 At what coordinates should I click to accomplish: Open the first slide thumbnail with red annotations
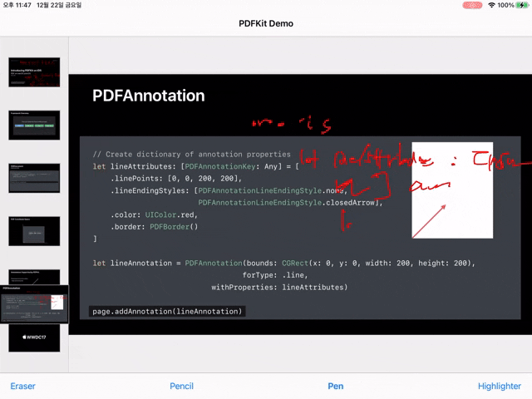point(34,71)
